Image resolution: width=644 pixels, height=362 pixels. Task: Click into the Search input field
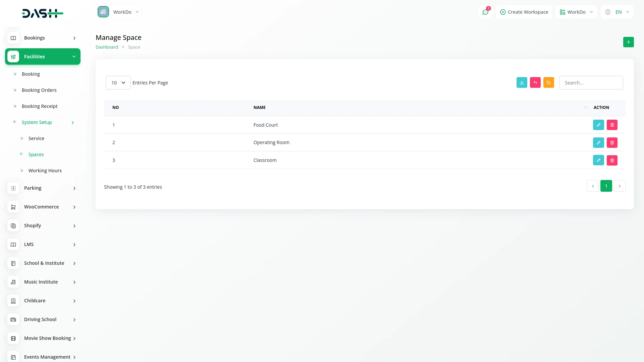[x=591, y=83]
